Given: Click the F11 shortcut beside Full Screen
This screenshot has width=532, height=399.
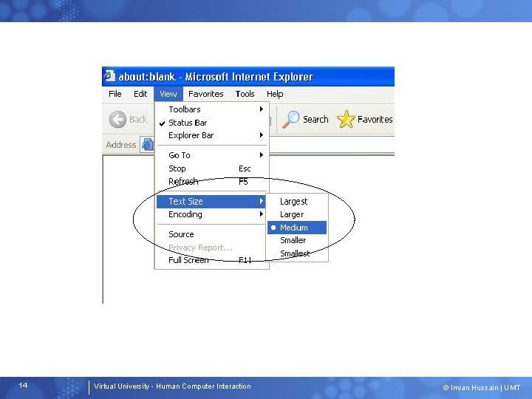Looking at the screenshot, I should coord(245,260).
